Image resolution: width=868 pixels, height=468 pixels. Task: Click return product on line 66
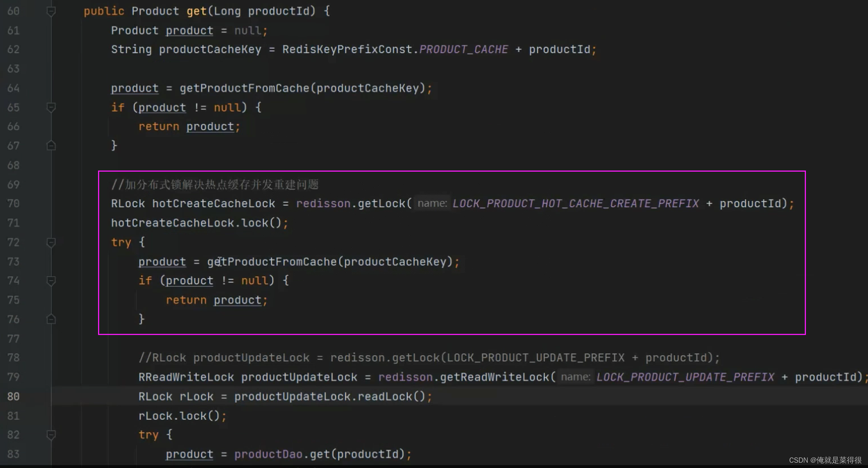(189, 127)
